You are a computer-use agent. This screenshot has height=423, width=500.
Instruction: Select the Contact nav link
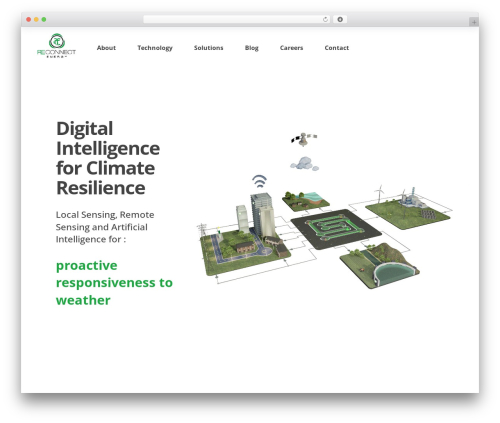pyautogui.click(x=337, y=48)
